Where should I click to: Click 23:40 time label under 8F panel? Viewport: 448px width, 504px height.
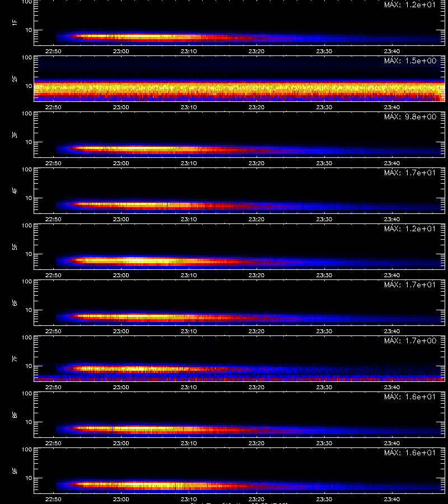point(392,444)
